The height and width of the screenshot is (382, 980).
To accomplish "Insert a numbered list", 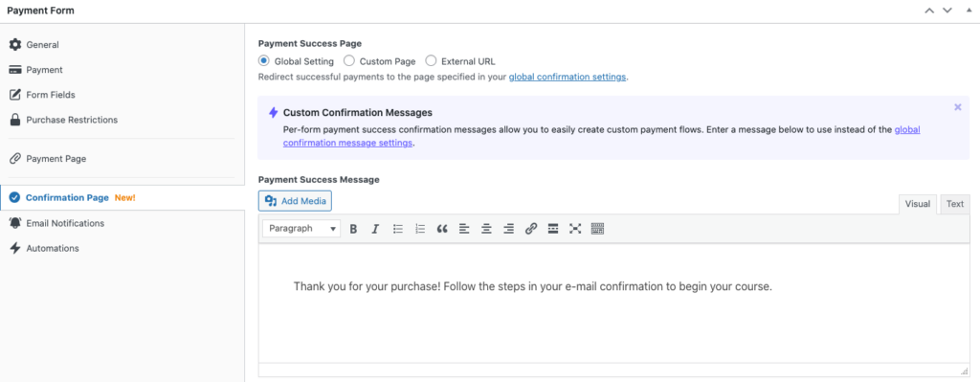I will coord(420,229).
